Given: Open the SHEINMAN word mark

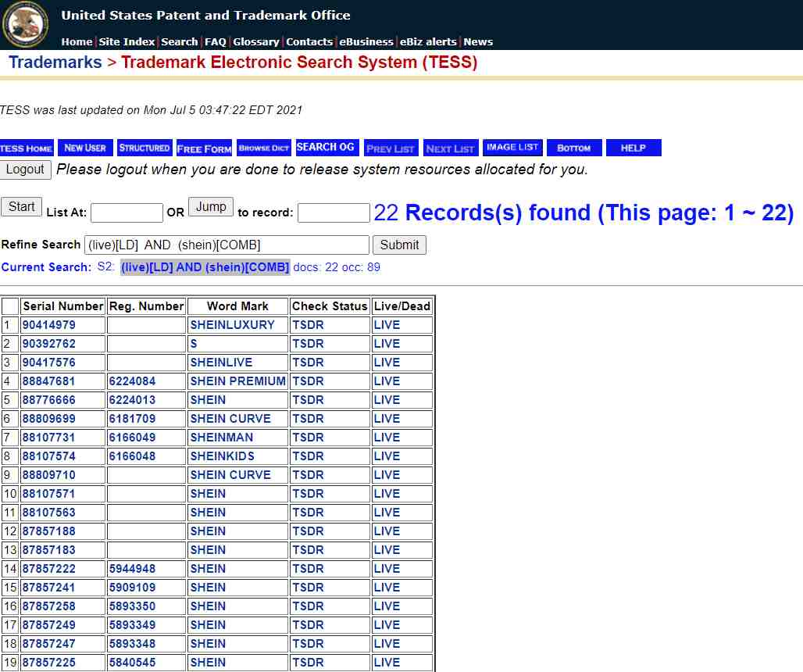Looking at the screenshot, I should (222, 438).
